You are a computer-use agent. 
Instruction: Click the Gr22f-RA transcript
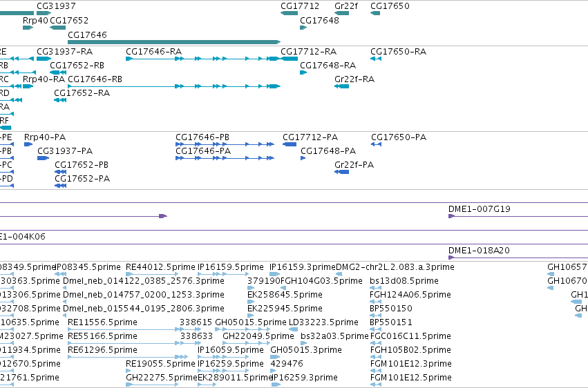[341, 86]
